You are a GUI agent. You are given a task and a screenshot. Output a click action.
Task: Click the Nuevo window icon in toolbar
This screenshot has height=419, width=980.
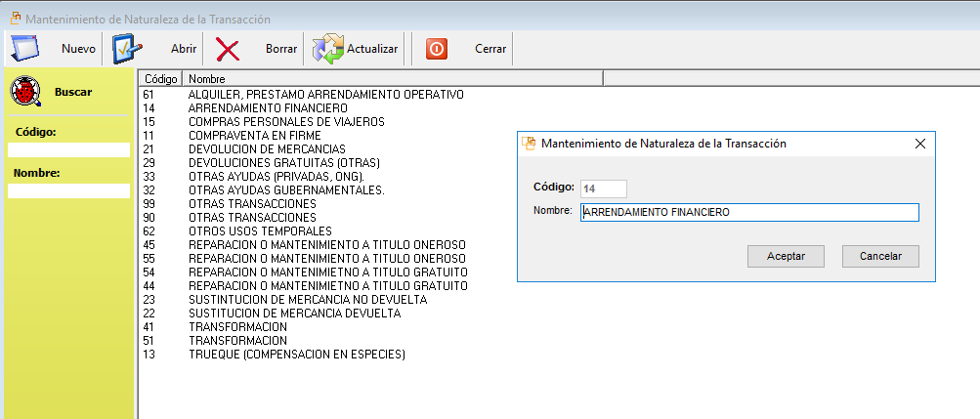pos(24,48)
